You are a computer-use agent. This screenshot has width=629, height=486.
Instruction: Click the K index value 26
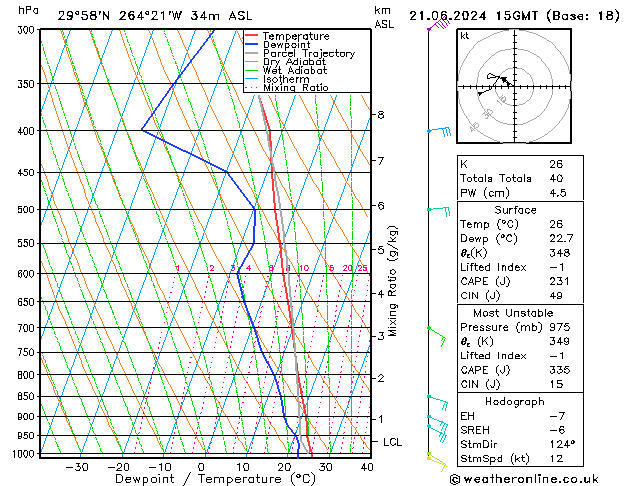pyautogui.click(x=556, y=164)
